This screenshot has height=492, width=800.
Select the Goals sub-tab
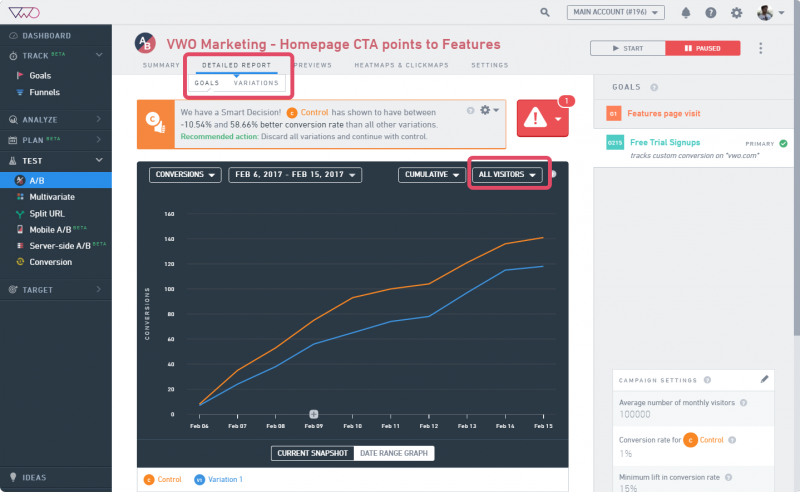click(207, 83)
